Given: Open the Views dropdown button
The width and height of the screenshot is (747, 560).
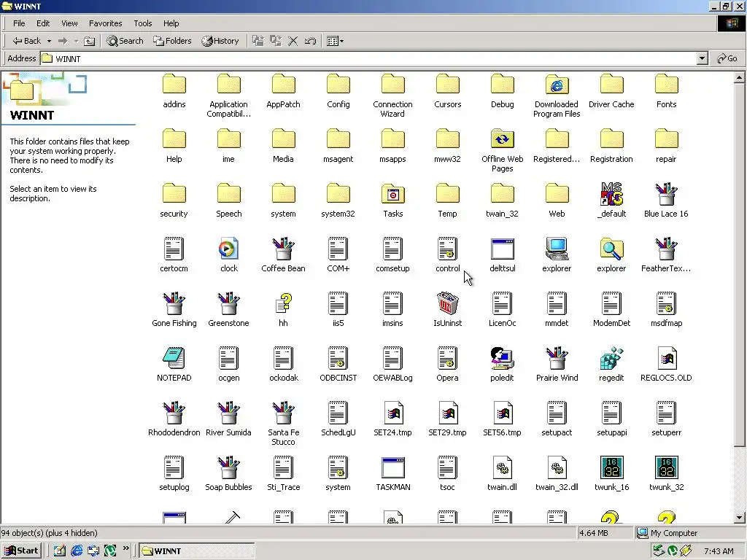Looking at the screenshot, I should (335, 41).
